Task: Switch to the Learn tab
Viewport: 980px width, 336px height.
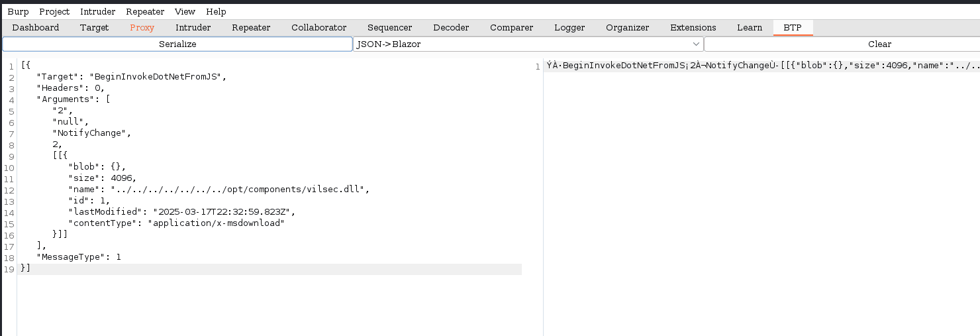Action: click(x=750, y=27)
